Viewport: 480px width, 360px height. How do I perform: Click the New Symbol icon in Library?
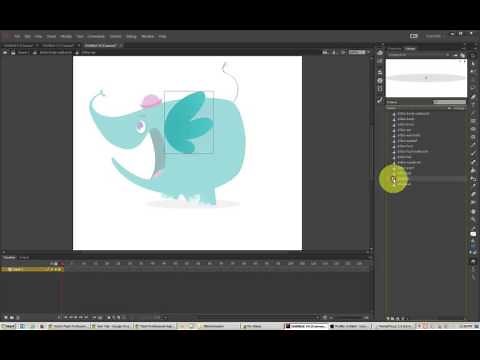388,318
